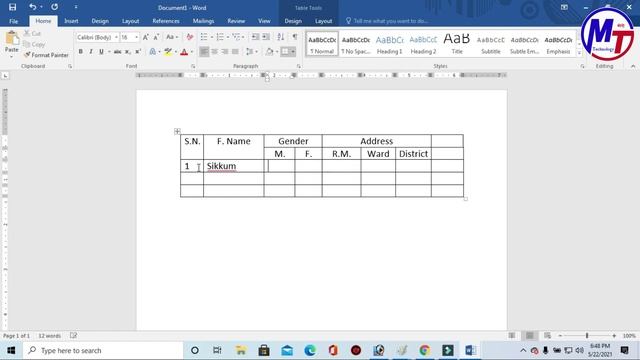Apply the No Spacing style
Image resolution: width=640 pixels, height=360 pixels.
tap(356, 44)
